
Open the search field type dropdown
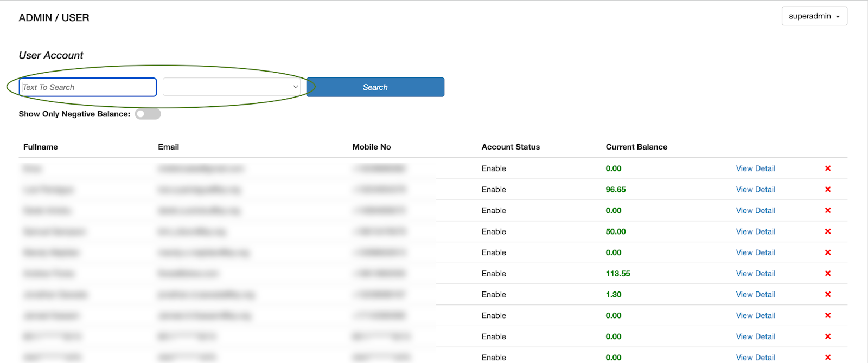pyautogui.click(x=232, y=87)
